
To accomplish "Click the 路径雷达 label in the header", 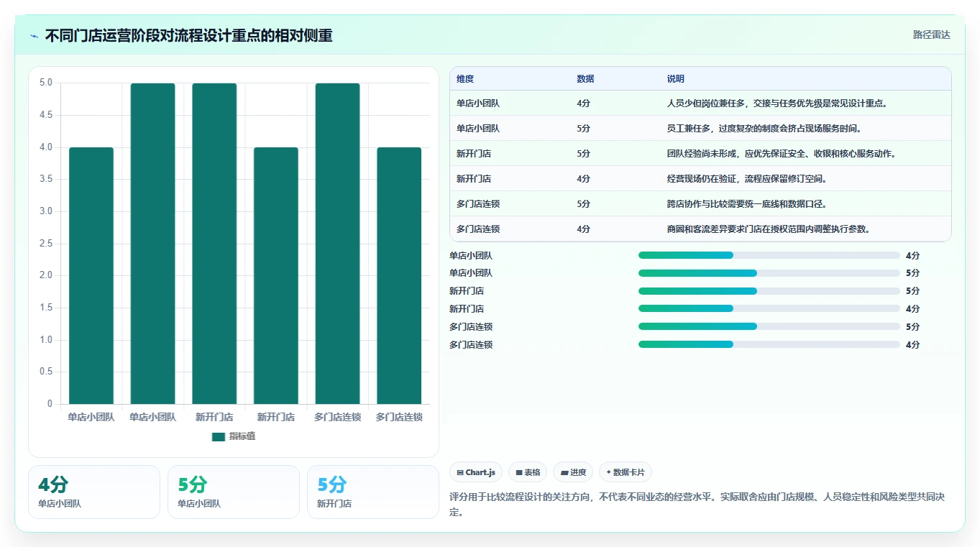I will (x=932, y=35).
